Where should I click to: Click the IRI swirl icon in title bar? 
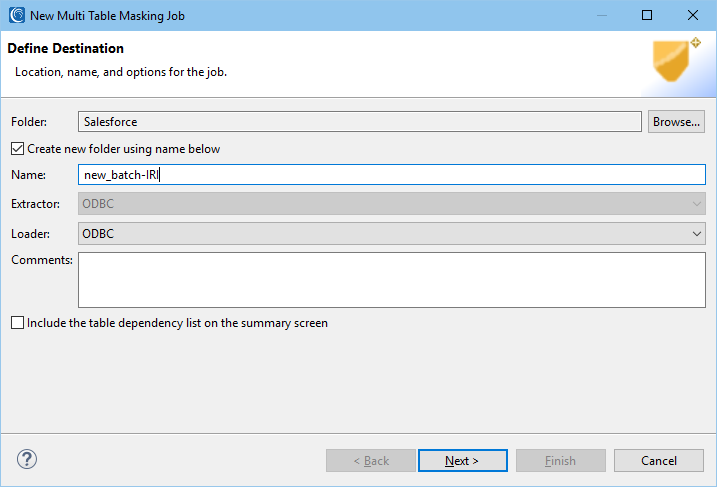(x=17, y=15)
